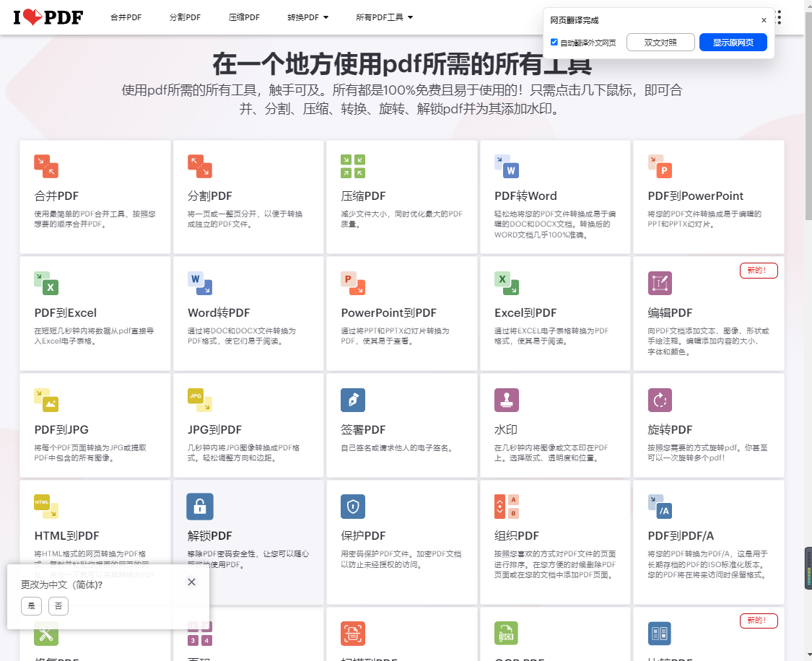812x661 pixels.
Task: Open the 合并PDF menu item
Action: [126, 17]
